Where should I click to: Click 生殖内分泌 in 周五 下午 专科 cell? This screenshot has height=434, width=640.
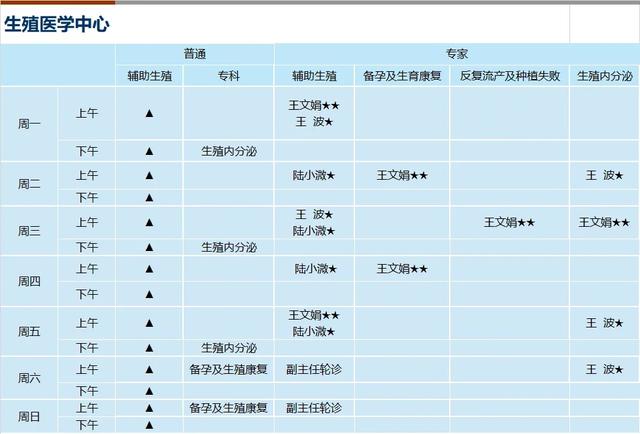pos(229,348)
